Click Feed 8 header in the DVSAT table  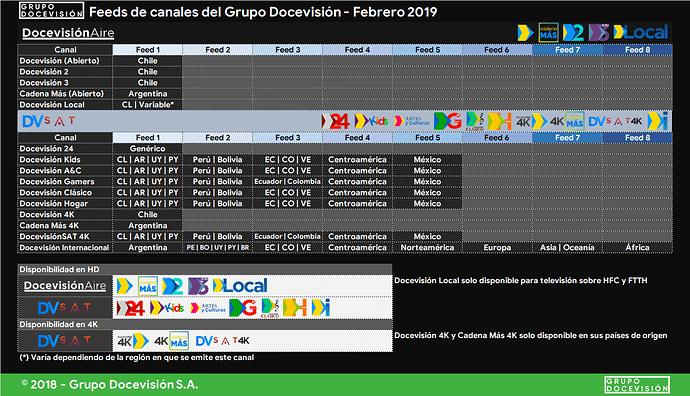pos(637,138)
